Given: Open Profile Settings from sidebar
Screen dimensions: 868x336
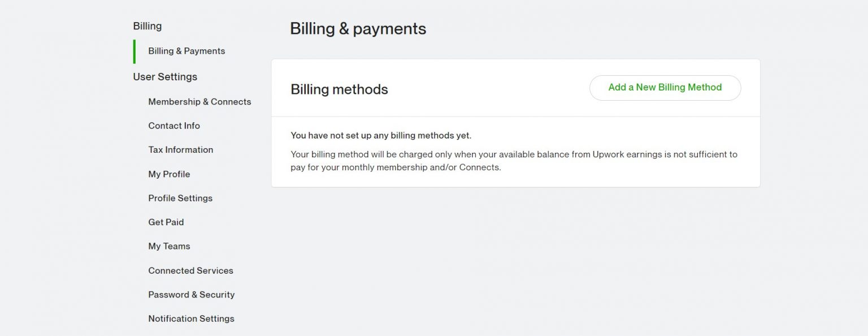Looking at the screenshot, I should coord(180,198).
